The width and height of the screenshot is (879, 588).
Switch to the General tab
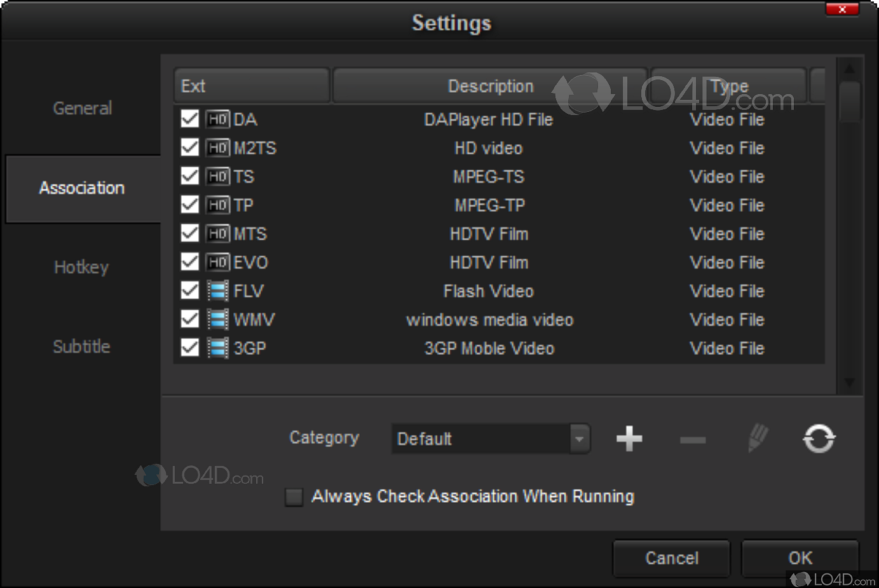[83, 109]
